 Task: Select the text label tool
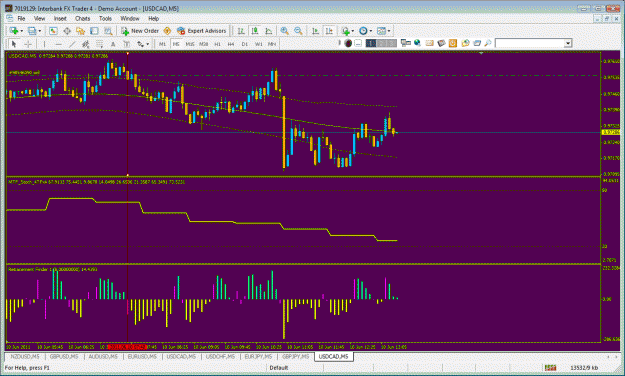click(x=127, y=44)
